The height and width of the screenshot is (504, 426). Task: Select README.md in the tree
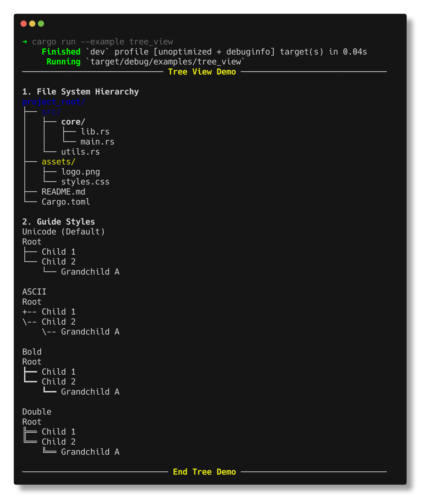click(63, 192)
